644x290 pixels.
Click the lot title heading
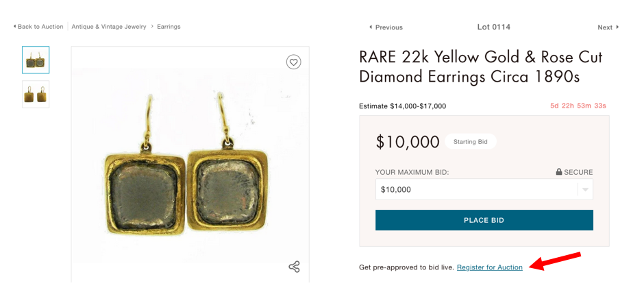[x=480, y=67]
